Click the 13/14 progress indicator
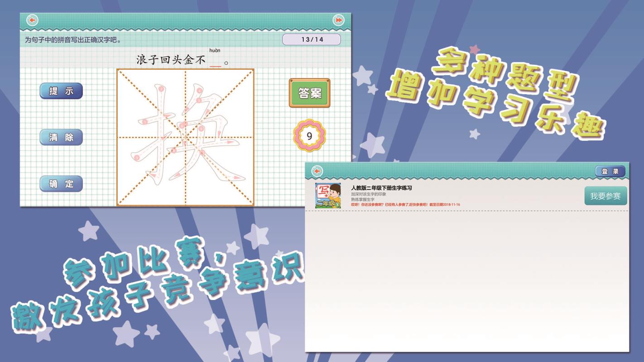The height and width of the screenshot is (362, 644). pyautogui.click(x=312, y=39)
